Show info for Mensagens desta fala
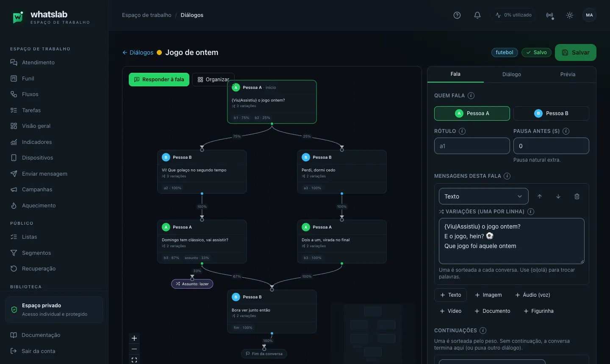This screenshot has width=610, height=364. coord(507,176)
